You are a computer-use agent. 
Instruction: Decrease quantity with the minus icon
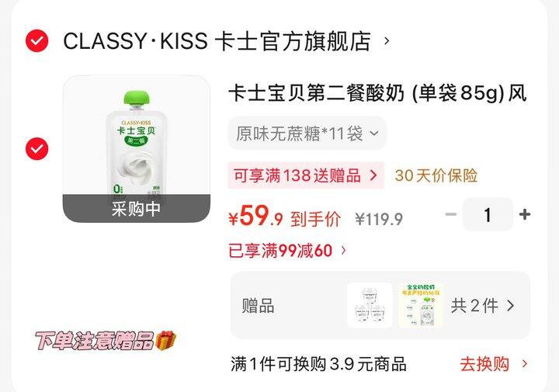451,214
